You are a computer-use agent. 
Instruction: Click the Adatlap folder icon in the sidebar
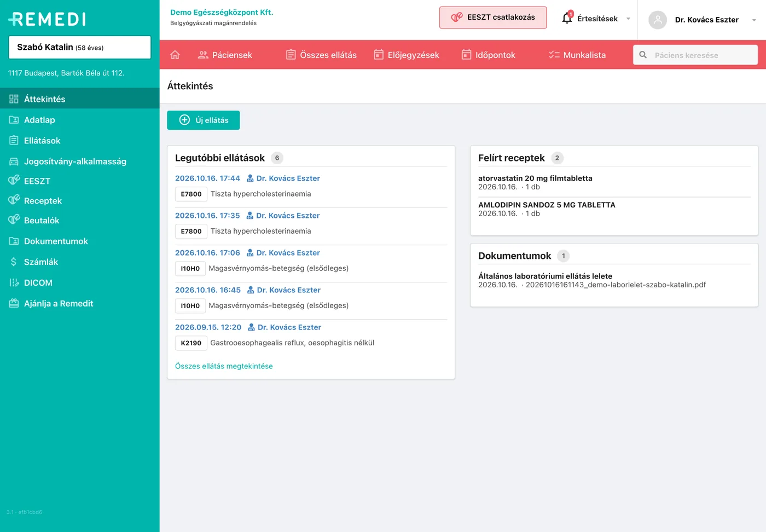click(14, 120)
